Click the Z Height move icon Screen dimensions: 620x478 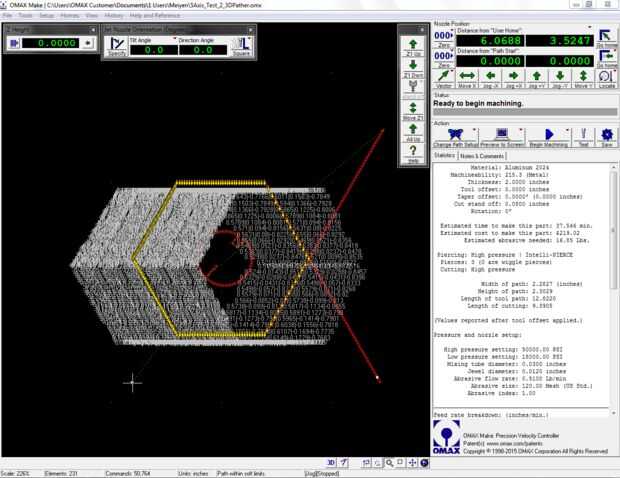(x=14, y=43)
